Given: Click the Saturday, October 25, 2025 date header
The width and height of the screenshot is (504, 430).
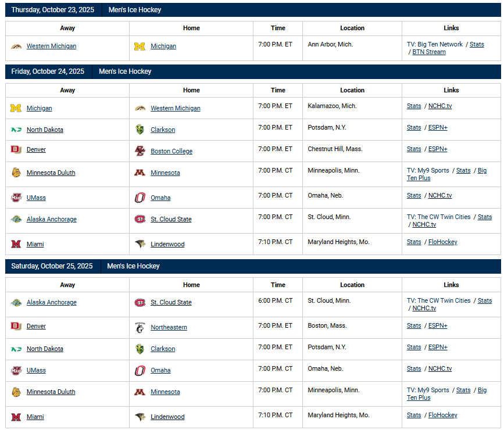Looking at the screenshot, I should click(52, 266).
